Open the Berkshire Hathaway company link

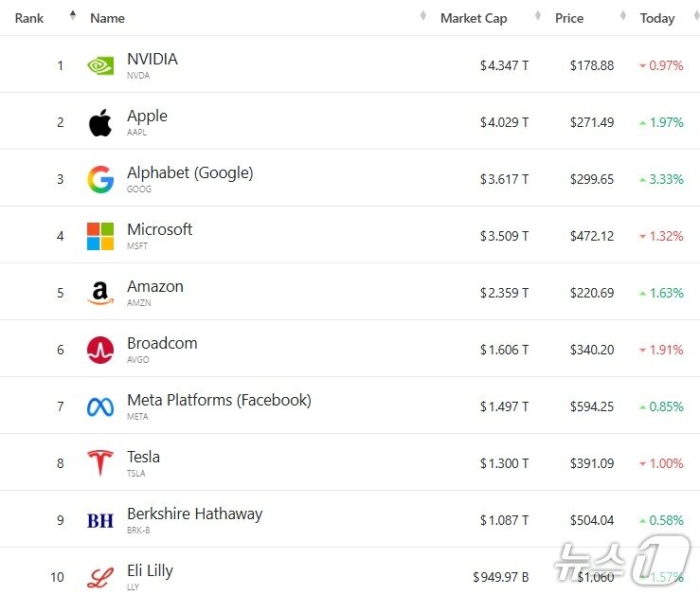(x=194, y=514)
